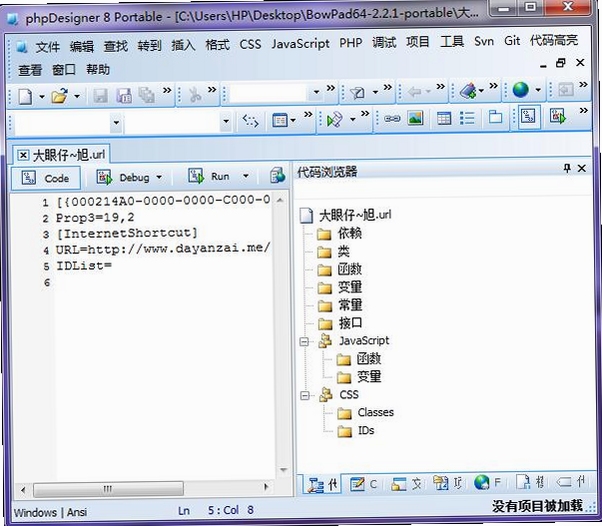Image resolution: width=602 pixels, height=526 pixels.
Task: Open the 编辑 menu
Action: coord(81,46)
